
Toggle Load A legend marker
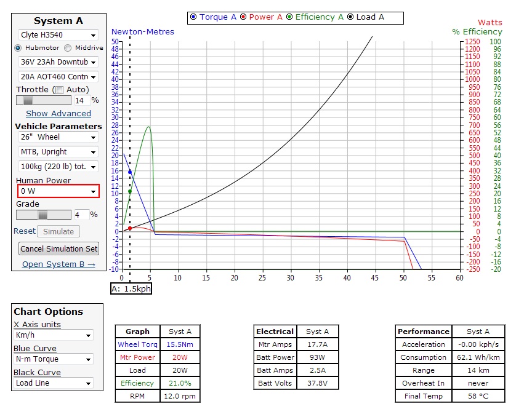(x=351, y=17)
